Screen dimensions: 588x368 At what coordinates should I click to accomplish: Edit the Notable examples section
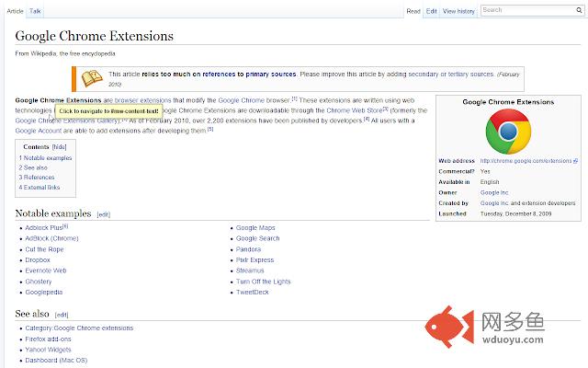tap(104, 214)
